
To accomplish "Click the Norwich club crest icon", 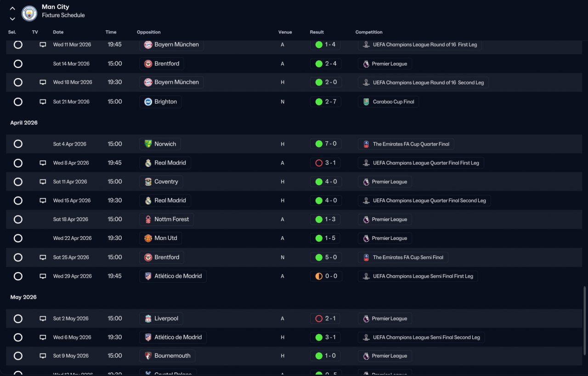I will click(x=148, y=144).
